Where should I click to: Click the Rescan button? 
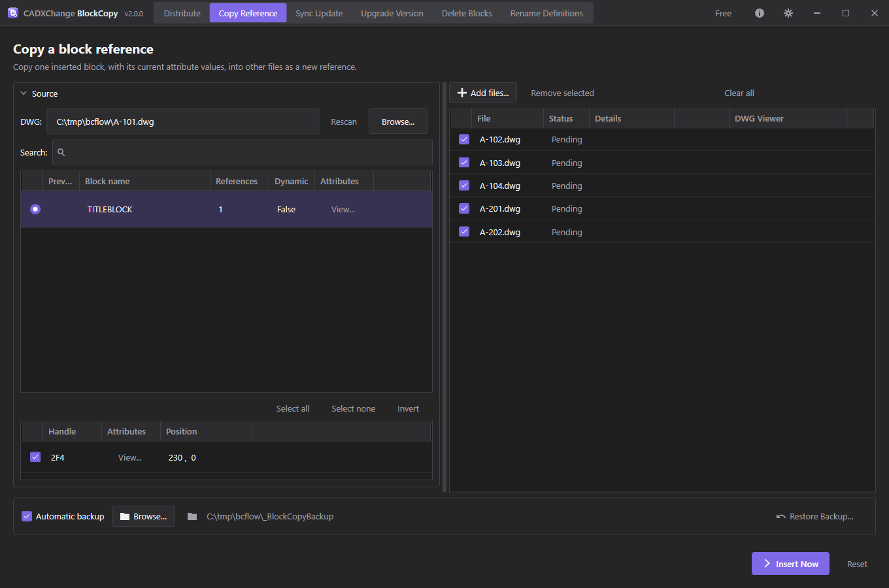(344, 122)
